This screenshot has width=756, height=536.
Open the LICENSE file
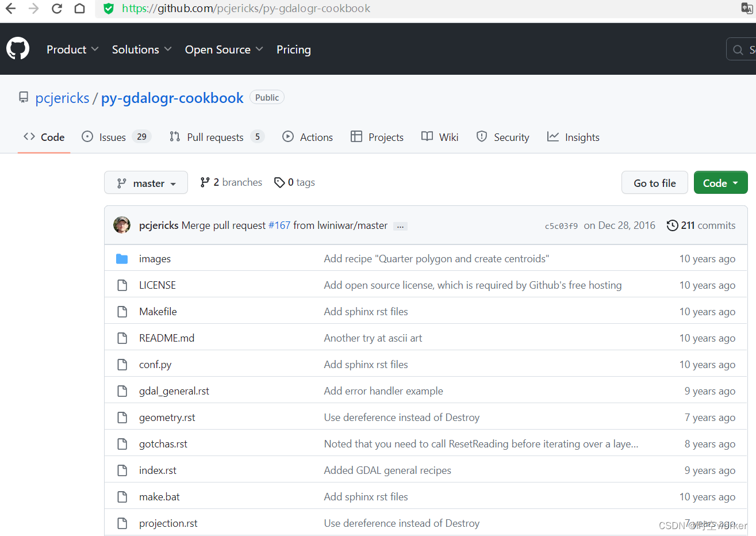click(158, 285)
